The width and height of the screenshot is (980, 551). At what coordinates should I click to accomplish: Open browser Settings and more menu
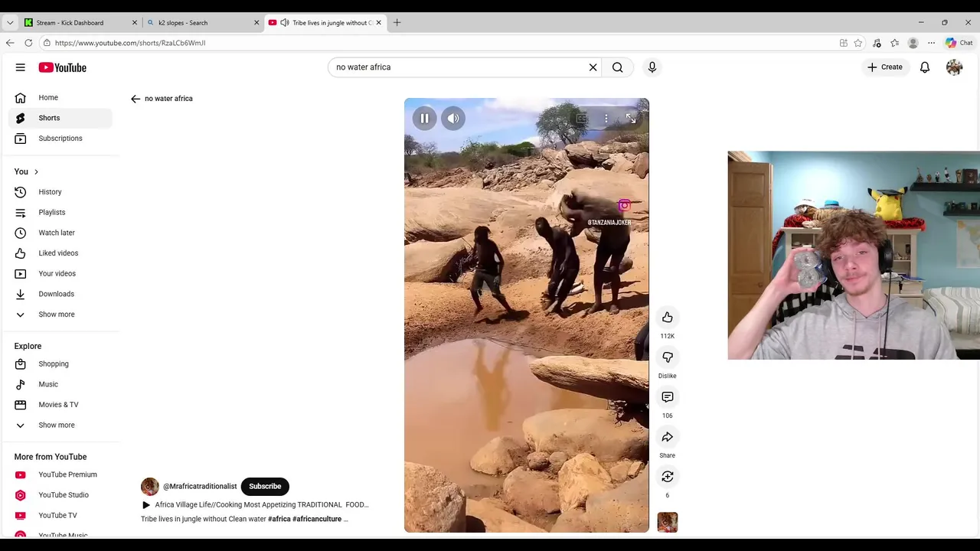pos(931,43)
